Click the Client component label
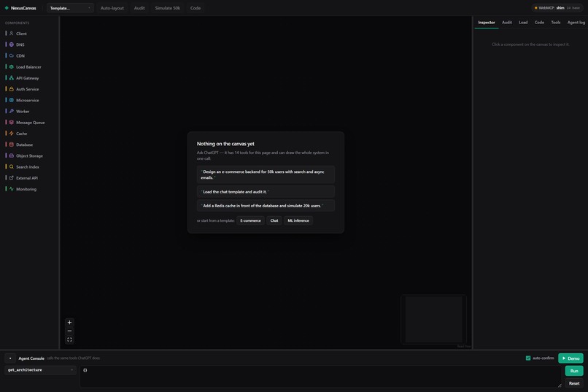The width and height of the screenshot is (588, 392). pyautogui.click(x=21, y=34)
